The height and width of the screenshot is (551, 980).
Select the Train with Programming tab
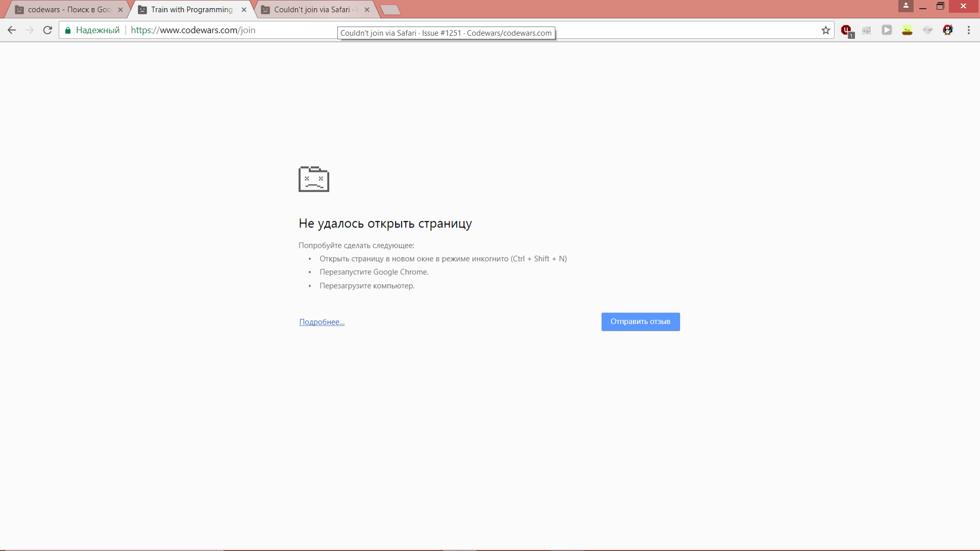tap(188, 9)
